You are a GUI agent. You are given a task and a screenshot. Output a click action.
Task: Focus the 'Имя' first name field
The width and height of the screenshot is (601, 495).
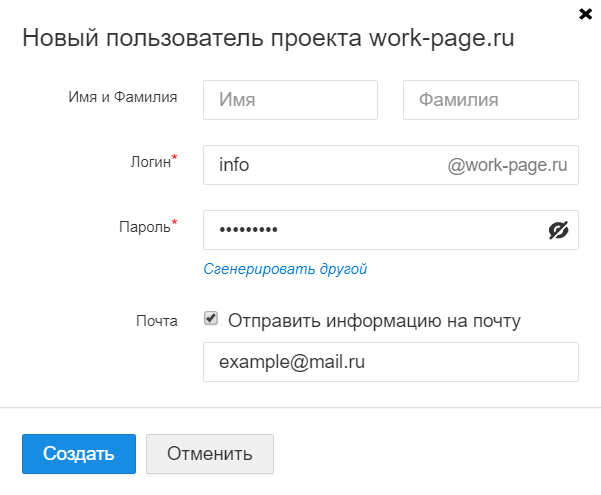(290, 100)
